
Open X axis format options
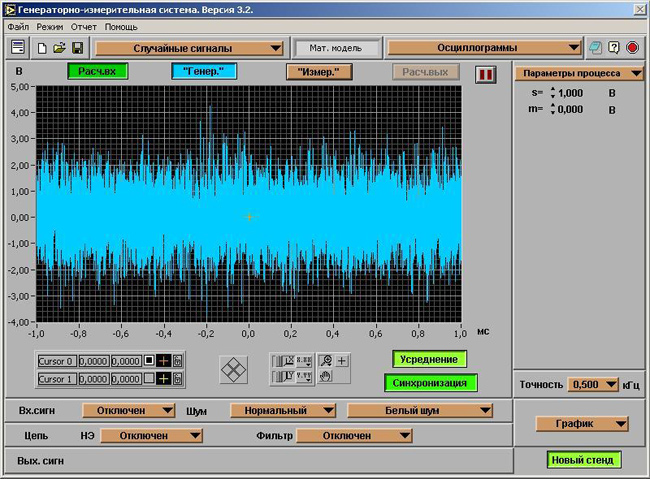click(x=304, y=361)
